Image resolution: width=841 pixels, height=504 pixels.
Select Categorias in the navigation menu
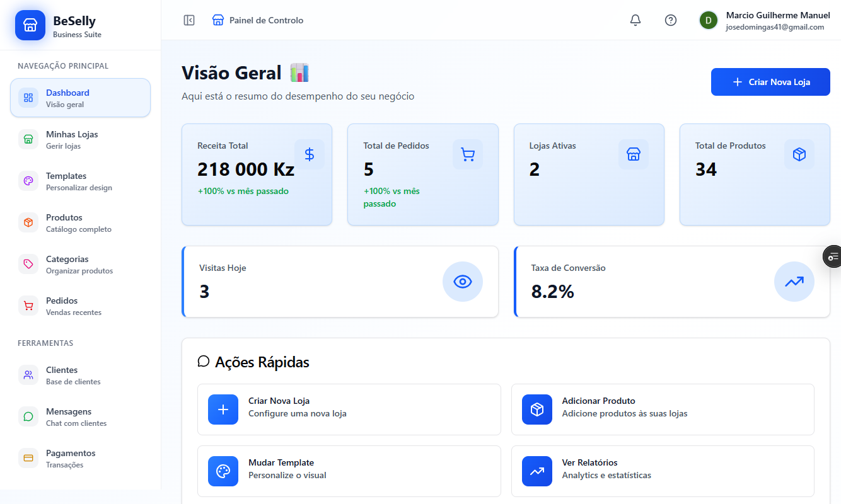pos(71,264)
